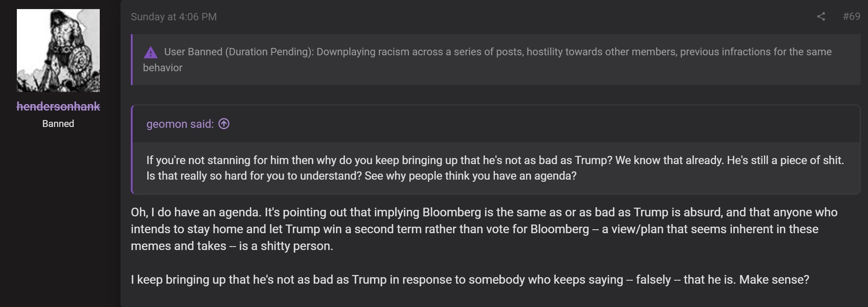Click the warning triangle in the ban notice
868x307 pixels.
point(150,53)
